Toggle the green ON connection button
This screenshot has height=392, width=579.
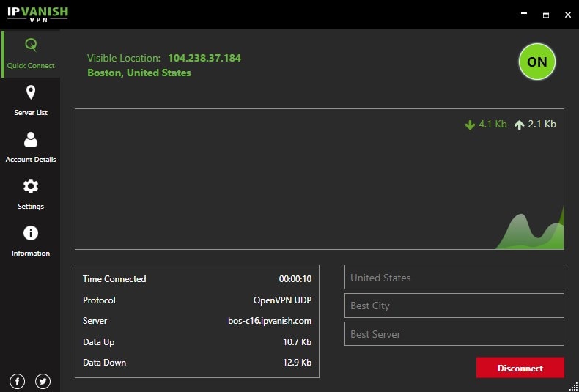click(x=537, y=62)
